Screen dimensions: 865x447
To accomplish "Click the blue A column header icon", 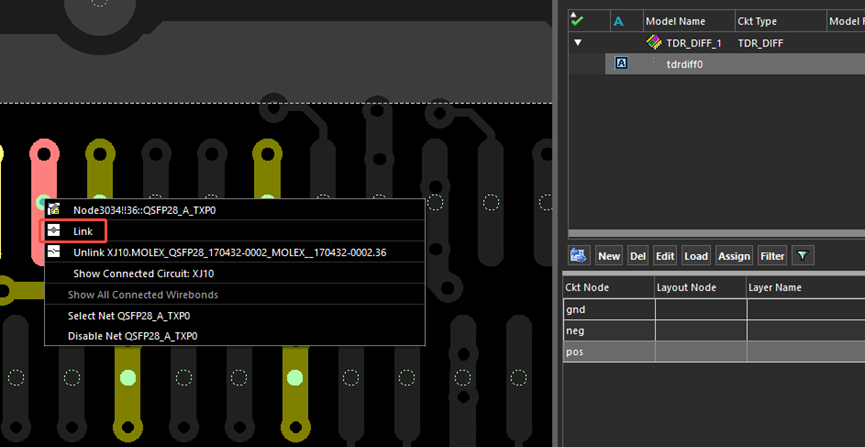I will click(x=618, y=22).
